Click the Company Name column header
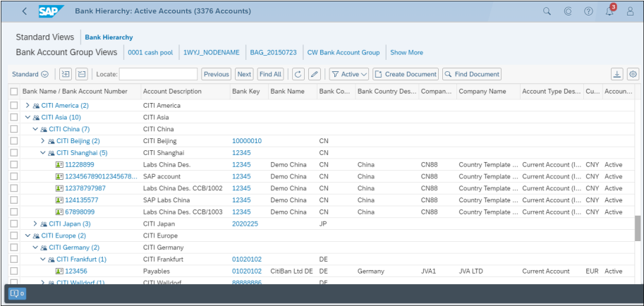The height and width of the screenshot is (306, 644). click(487, 91)
